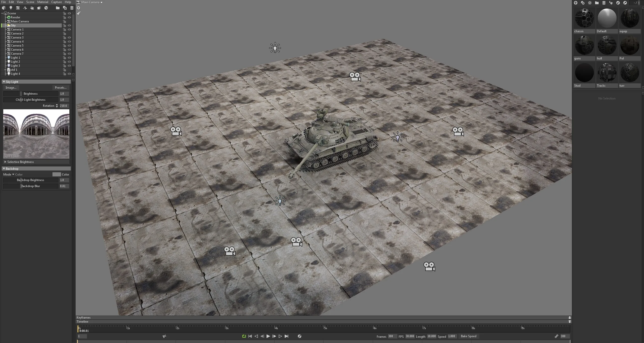This screenshot has width=644, height=343.
Task: Toggle visibility eye for Sky
Action: point(69,25)
